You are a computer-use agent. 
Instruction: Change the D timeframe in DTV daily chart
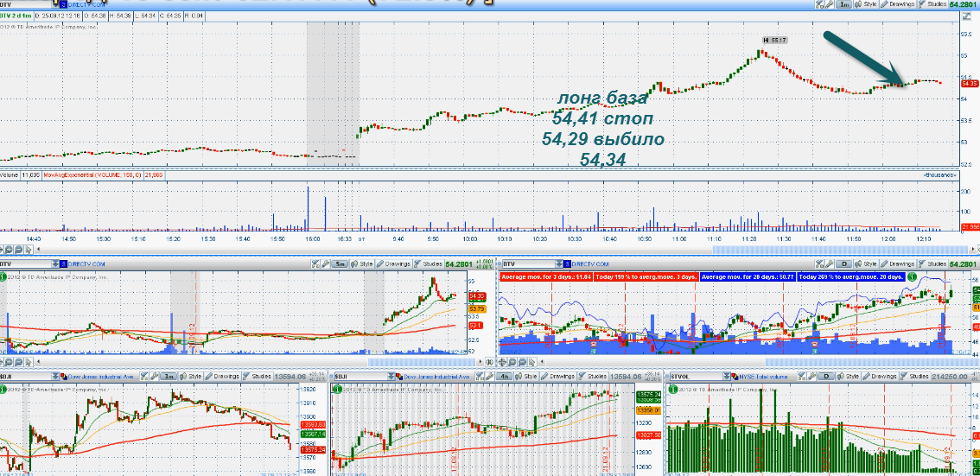[x=843, y=263]
